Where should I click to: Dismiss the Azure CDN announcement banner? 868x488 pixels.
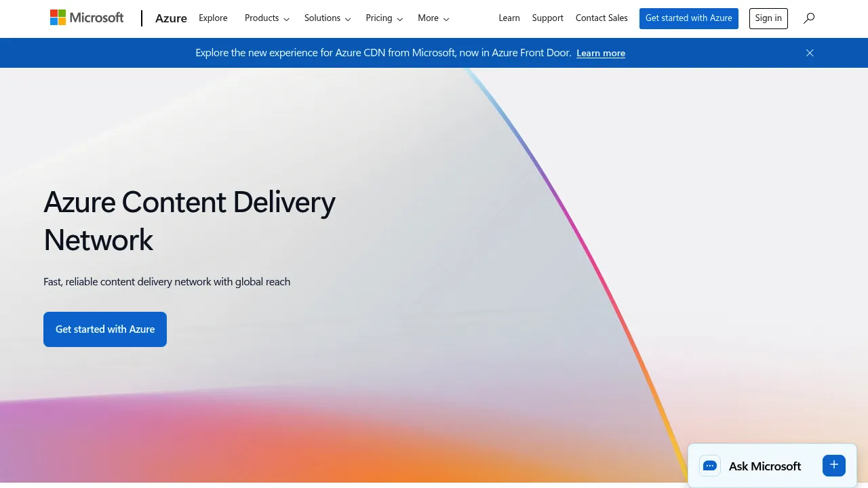coord(810,53)
